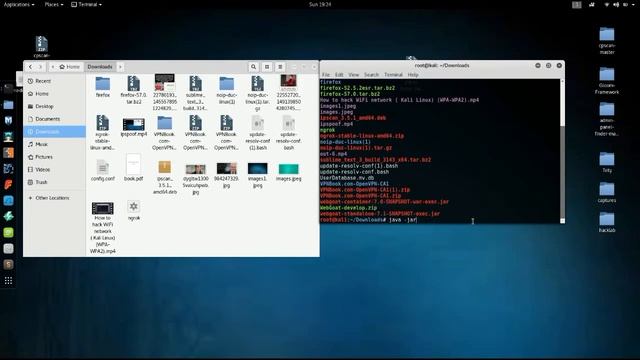Show applications grid in the dock
The width and height of the screenshot is (640, 360).
tap(8, 281)
